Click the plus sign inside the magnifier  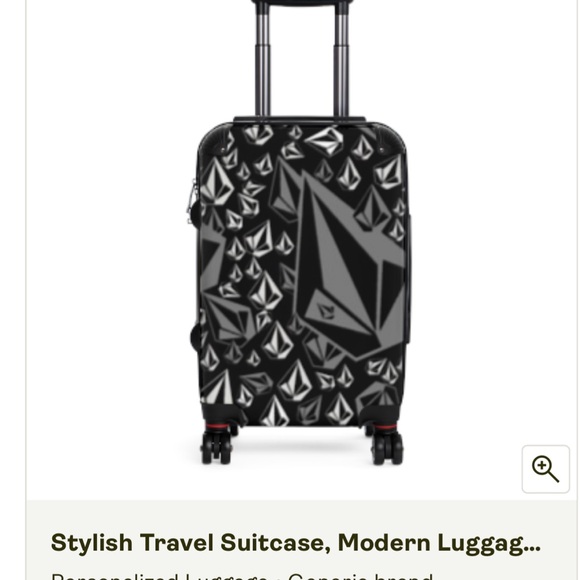542,465
